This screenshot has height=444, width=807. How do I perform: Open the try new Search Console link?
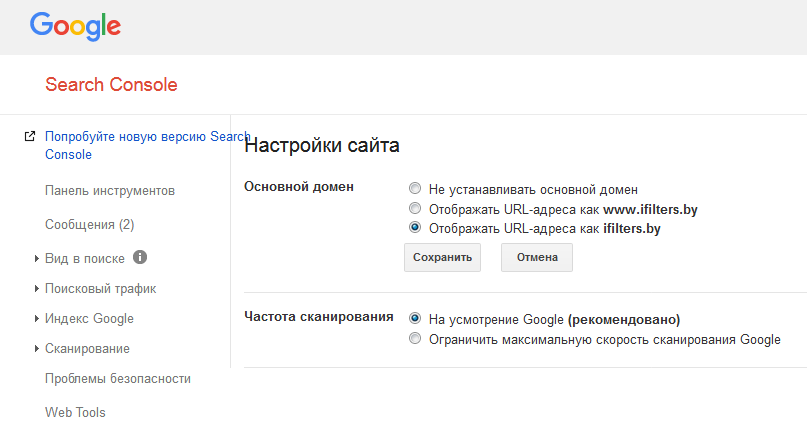point(148,146)
